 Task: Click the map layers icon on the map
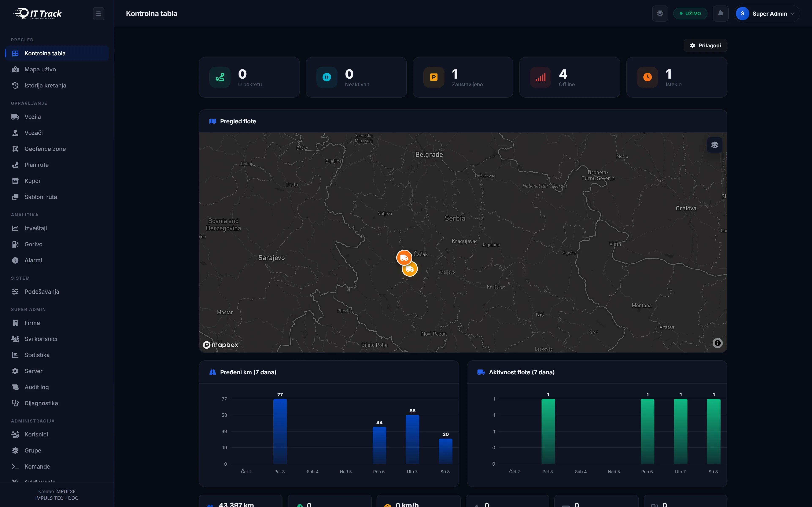click(714, 144)
